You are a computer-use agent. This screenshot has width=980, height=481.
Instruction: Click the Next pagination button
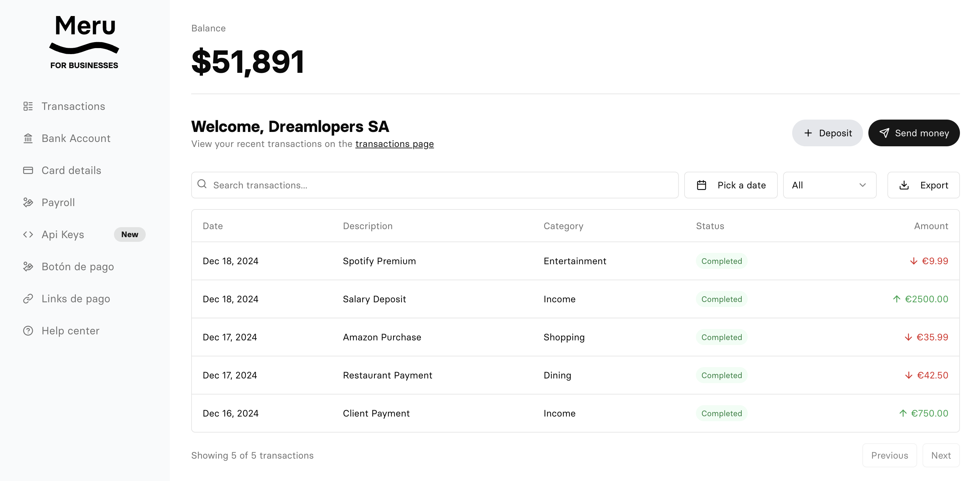coord(941,455)
